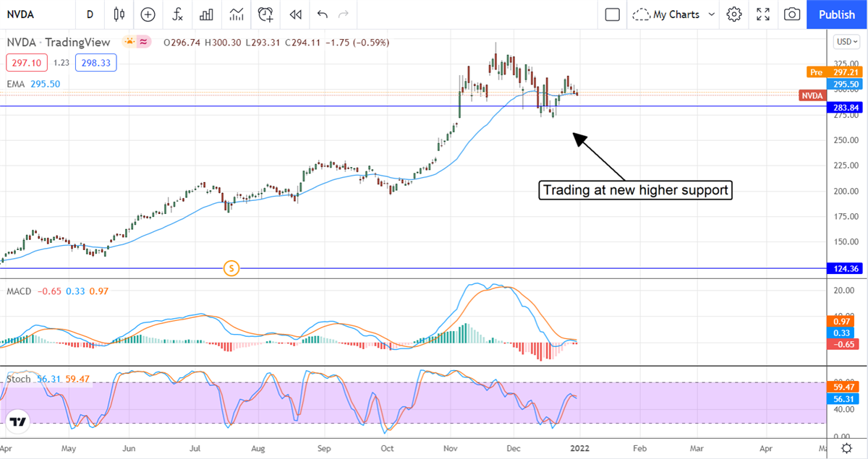Change the D daily interval selector

tap(90, 14)
